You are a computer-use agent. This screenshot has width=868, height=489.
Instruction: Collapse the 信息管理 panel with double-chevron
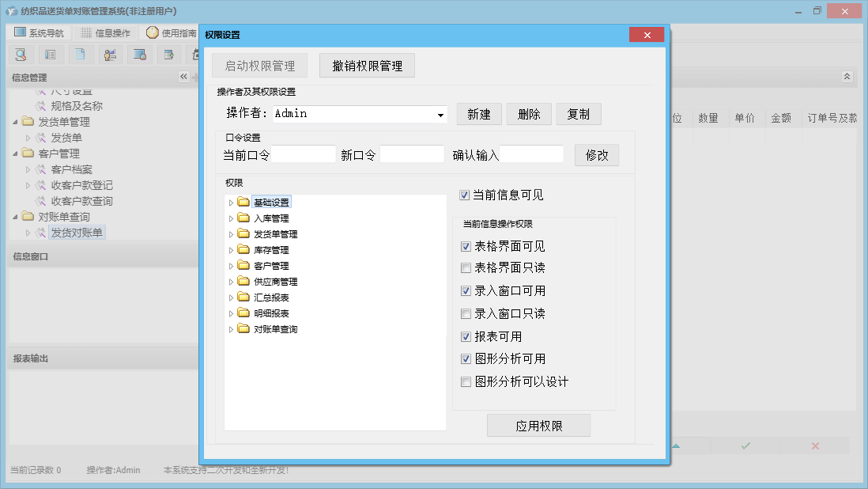pyautogui.click(x=183, y=77)
